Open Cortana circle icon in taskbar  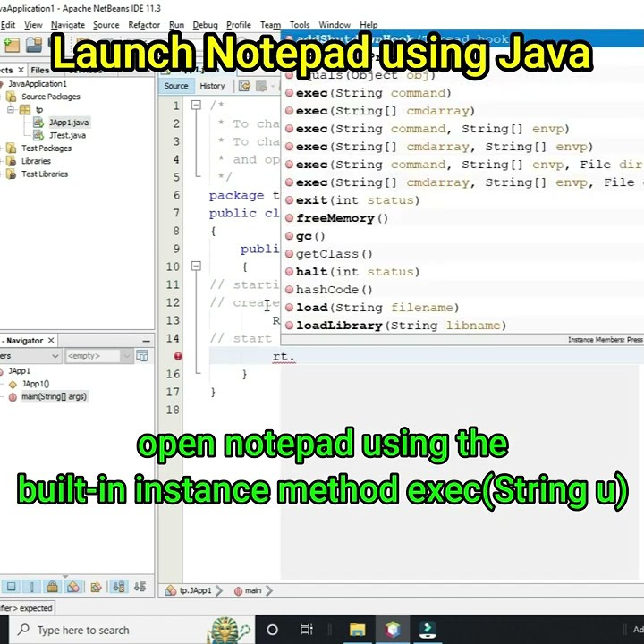272,629
